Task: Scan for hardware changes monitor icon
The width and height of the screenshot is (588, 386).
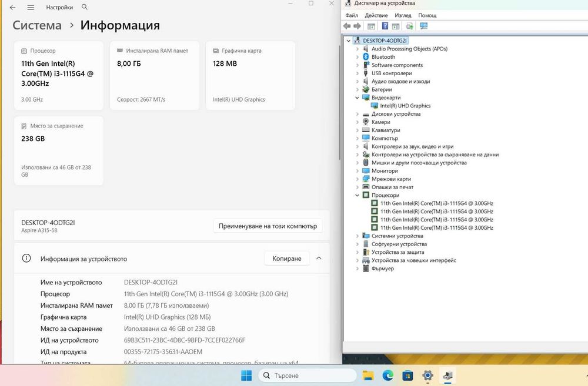Action: click(424, 26)
